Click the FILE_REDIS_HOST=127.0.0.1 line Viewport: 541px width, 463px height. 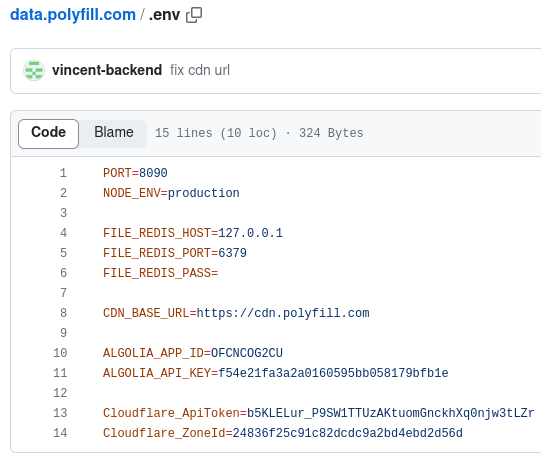193,233
